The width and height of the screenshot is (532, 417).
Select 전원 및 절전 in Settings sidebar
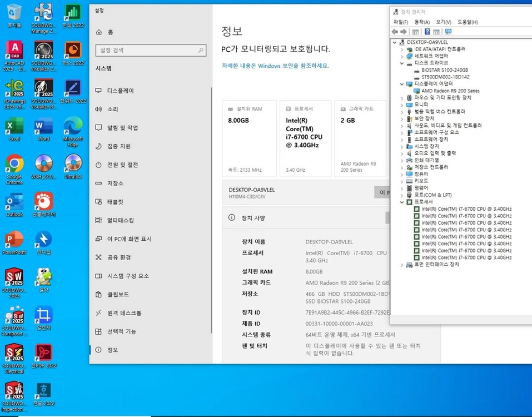(x=151, y=165)
